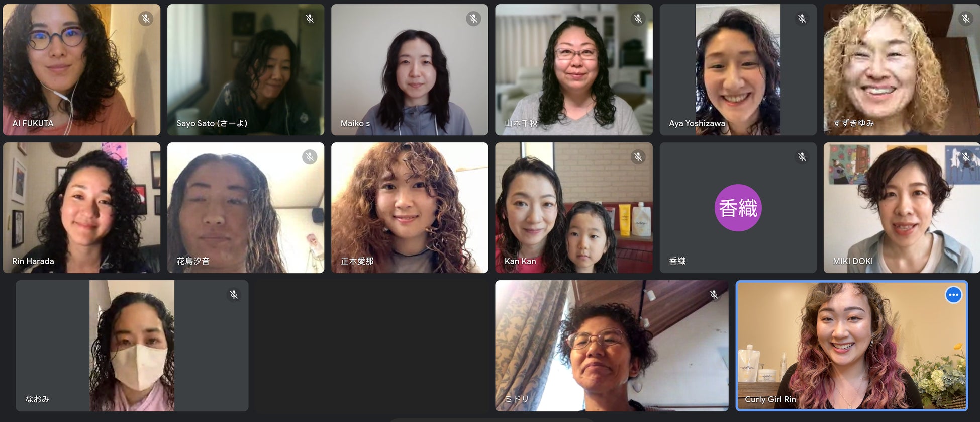This screenshot has width=980, height=422.
Task: Click the purple 香織 avatar circle
Action: [738, 208]
